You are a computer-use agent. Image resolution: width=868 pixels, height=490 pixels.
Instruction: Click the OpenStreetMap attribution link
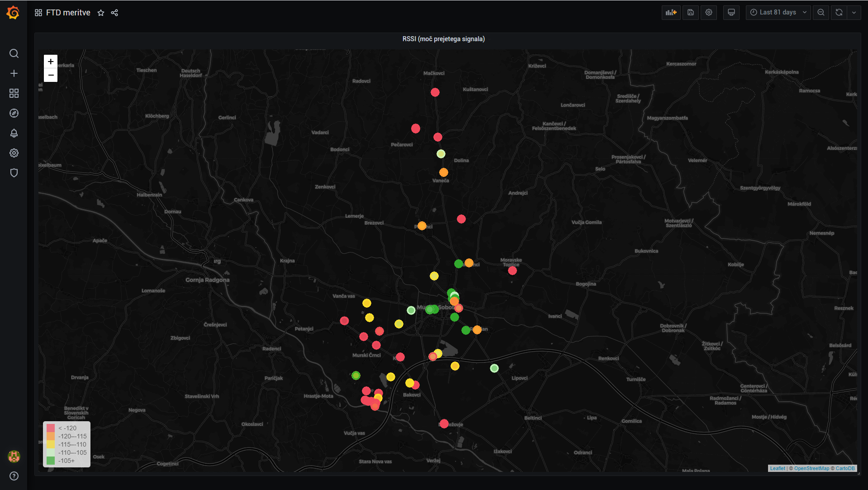(811, 468)
